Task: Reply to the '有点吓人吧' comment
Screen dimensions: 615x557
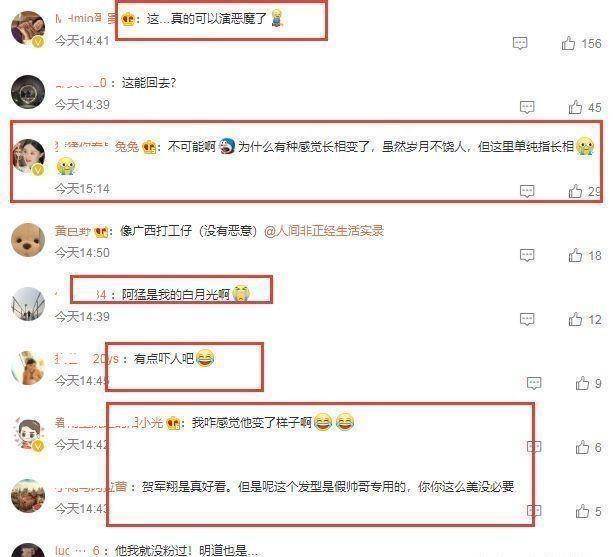Action: [534, 383]
